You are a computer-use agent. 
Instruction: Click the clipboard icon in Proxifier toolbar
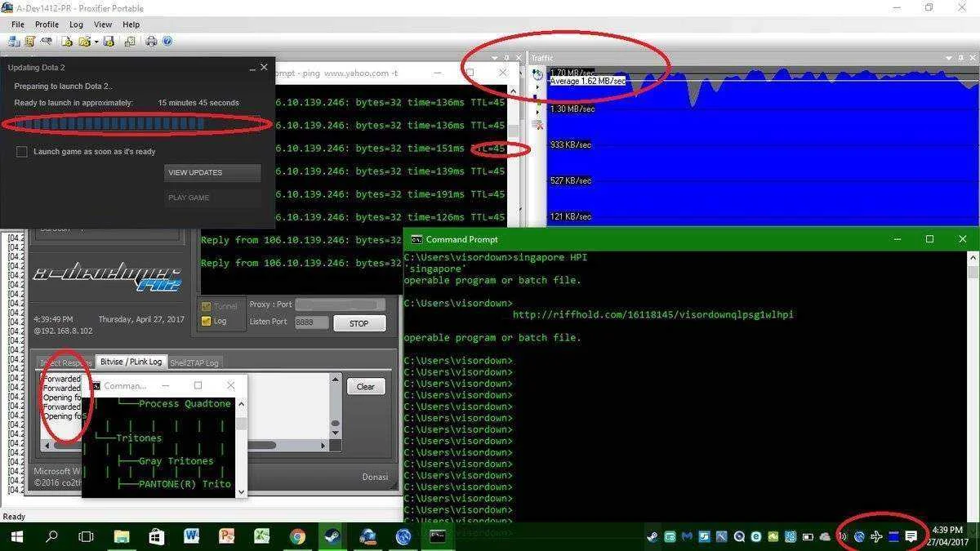(x=130, y=41)
